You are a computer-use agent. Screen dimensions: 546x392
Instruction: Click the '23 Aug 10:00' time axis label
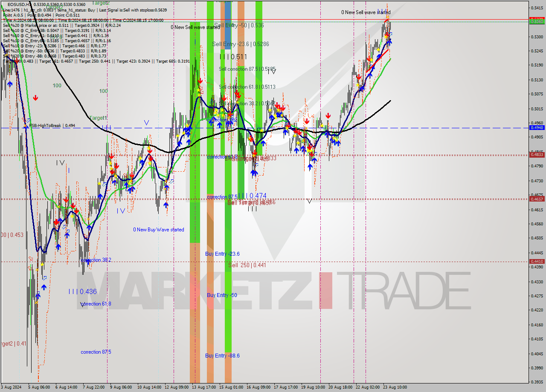coord(395,387)
